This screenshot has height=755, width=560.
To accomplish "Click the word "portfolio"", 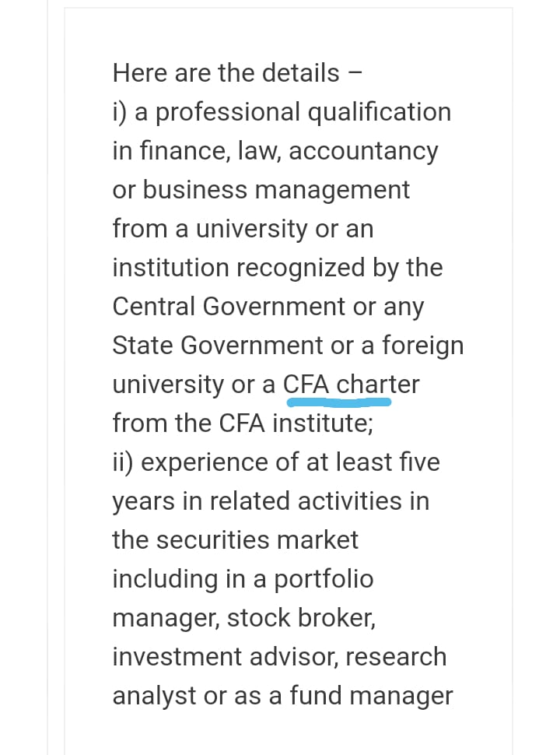I will [x=324, y=579].
